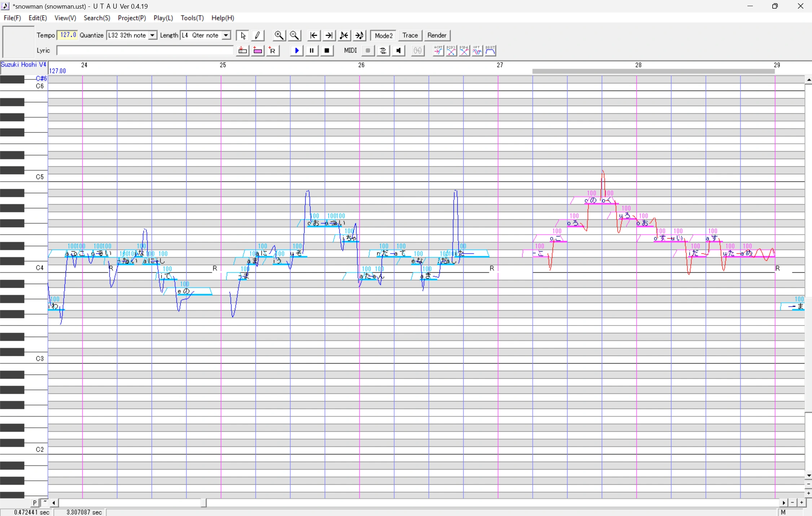Image resolution: width=812 pixels, height=516 pixels.
Task: Enable the scroll-follow playback toggle
Action: (x=383, y=51)
